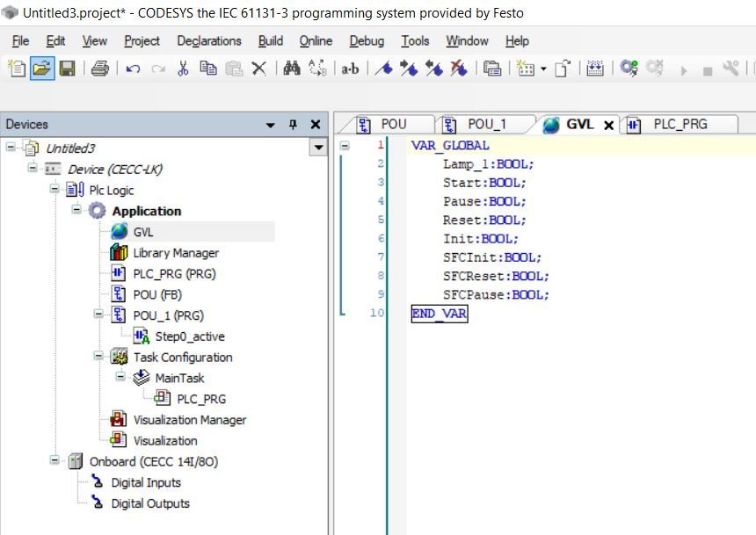Toggle bookmark with the first flag icon
756x535 pixels.
384,69
